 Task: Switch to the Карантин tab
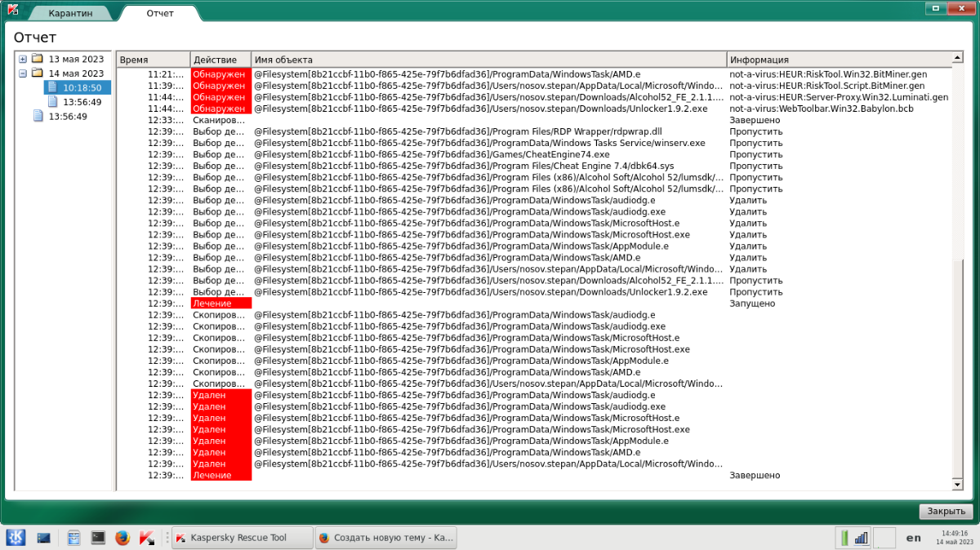pyautogui.click(x=69, y=14)
